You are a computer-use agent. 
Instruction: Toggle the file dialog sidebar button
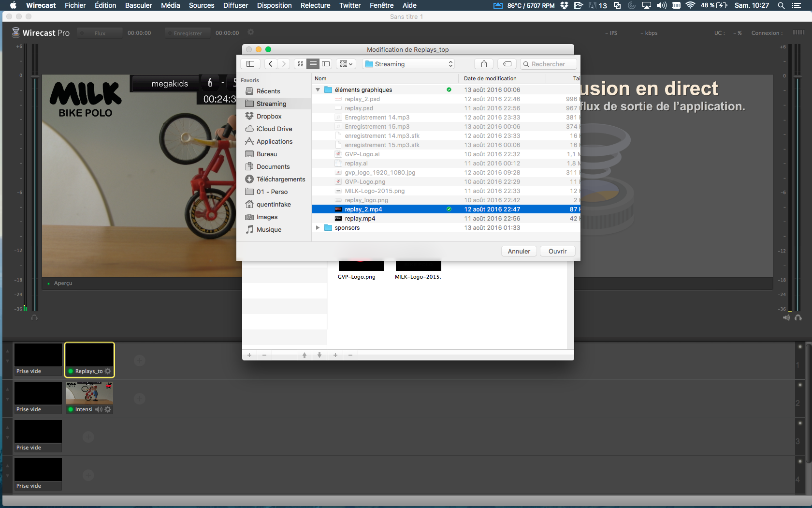tap(250, 64)
